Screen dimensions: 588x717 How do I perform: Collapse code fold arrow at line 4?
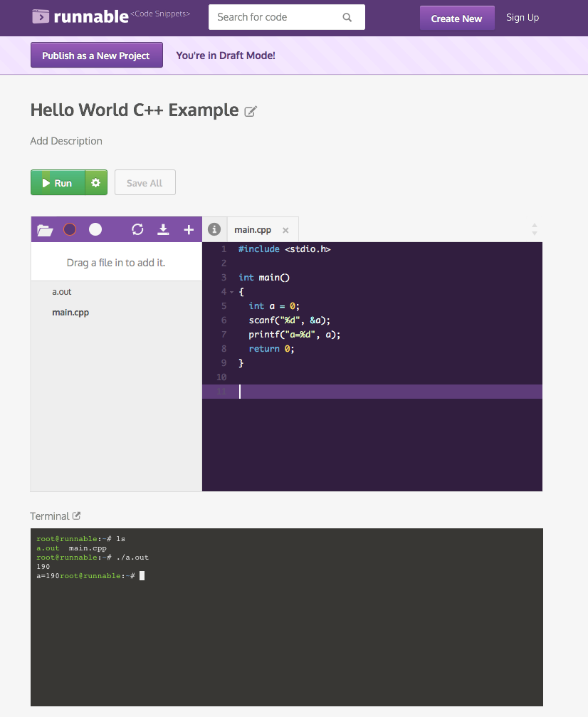pos(232,292)
